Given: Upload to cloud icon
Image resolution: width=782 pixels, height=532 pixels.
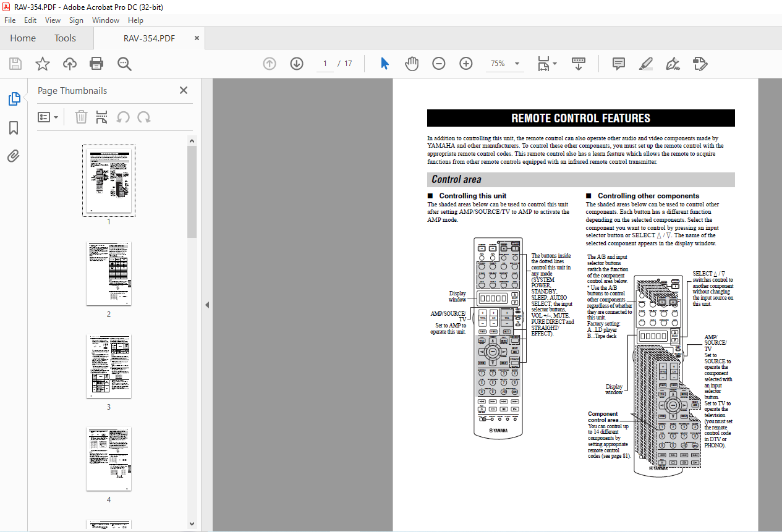Looking at the screenshot, I should pos(70,64).
